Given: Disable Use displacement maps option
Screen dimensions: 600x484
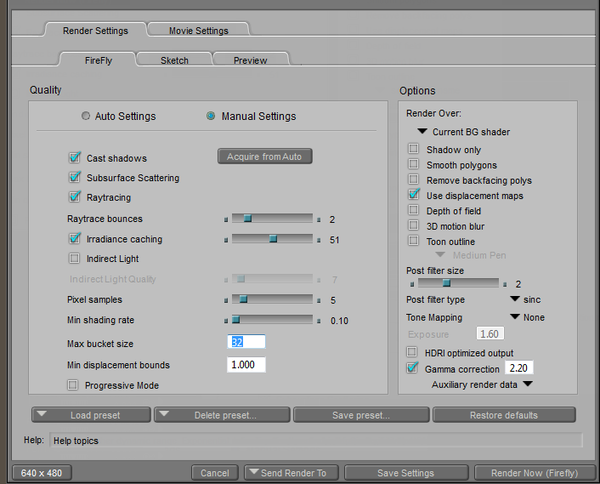Looking at the screenshot, I should tap(413, 195).
